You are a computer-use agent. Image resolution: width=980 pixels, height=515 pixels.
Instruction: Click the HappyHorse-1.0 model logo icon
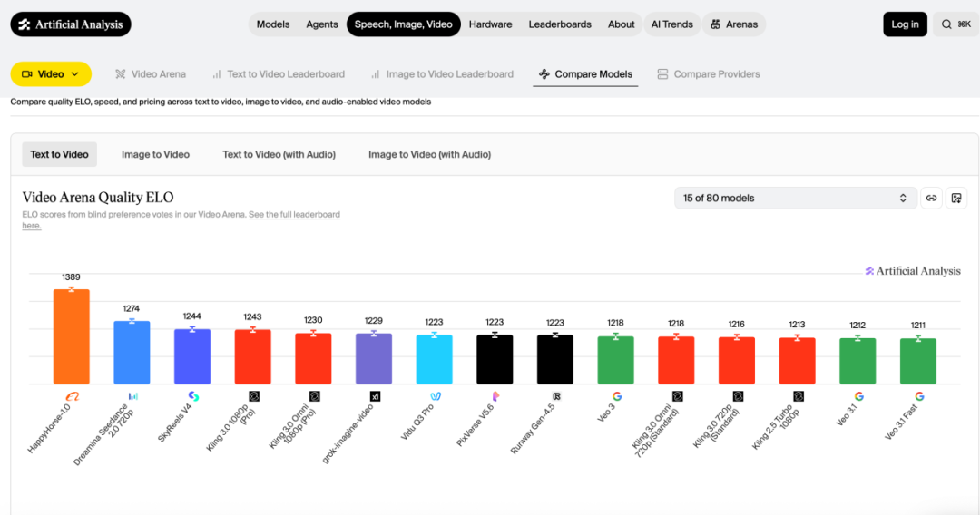point(73,396)
